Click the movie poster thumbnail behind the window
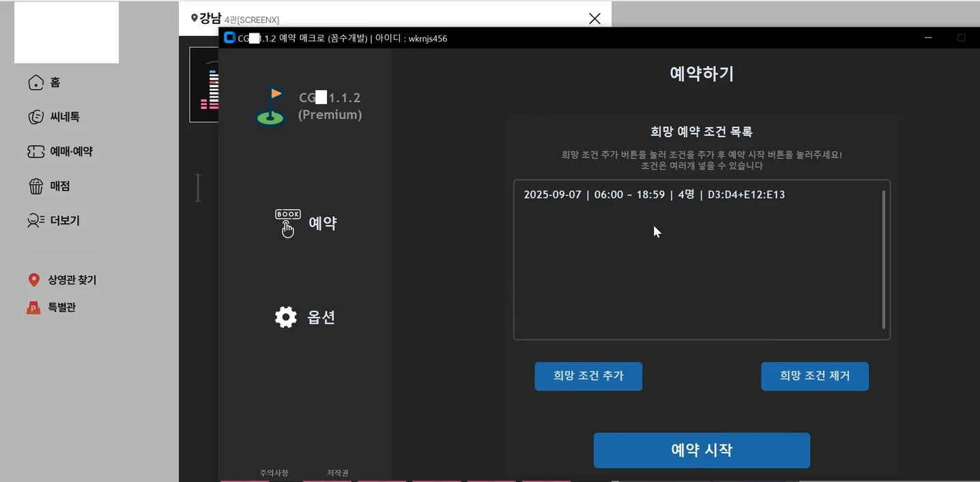 point(205,84)
